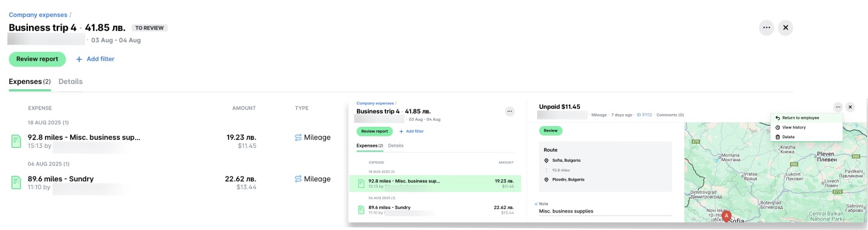The height and width of the screenshot is (230, 868).
Task: Click the TYPE column header
Action: point(301,108)
